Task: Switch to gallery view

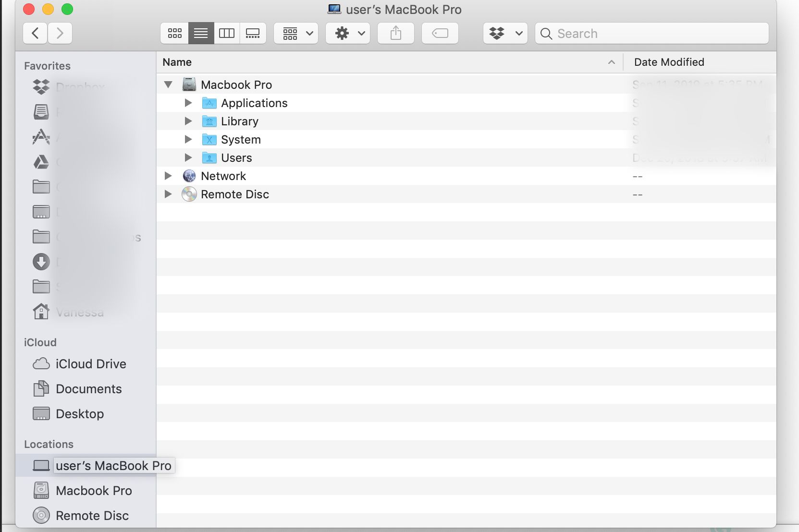Action: click(253, 33)
